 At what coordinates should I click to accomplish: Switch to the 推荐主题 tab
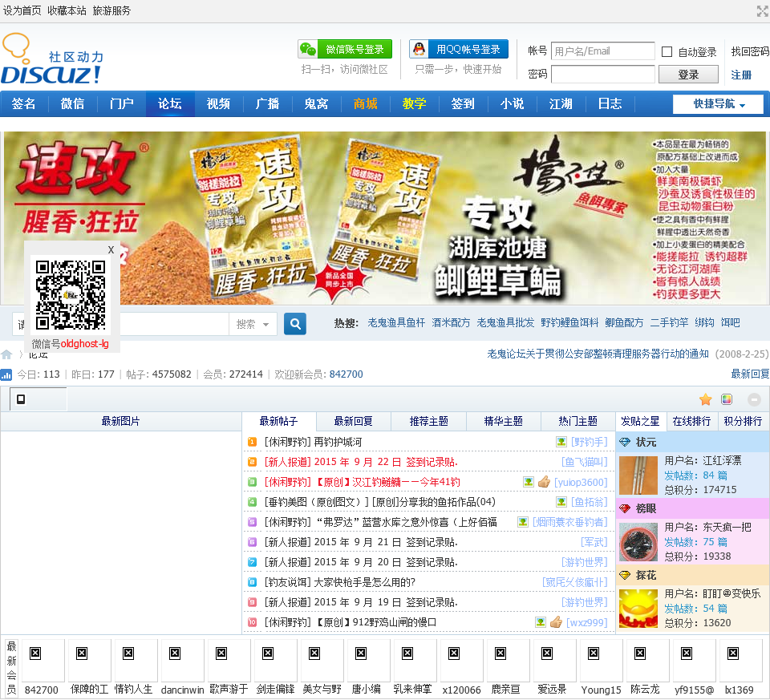point(428,421)
